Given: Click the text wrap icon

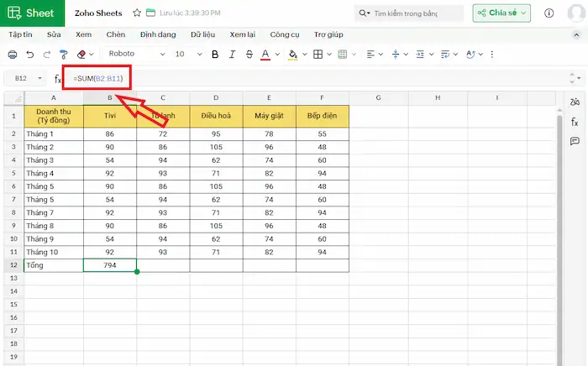Looking at the screenshot, I should point(445,55).
